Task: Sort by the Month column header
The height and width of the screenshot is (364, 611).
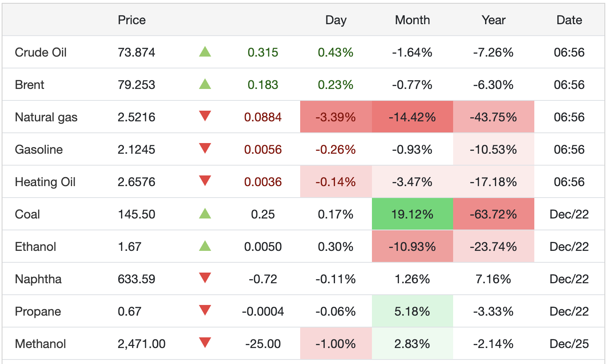Action: (x=413, y=20)
